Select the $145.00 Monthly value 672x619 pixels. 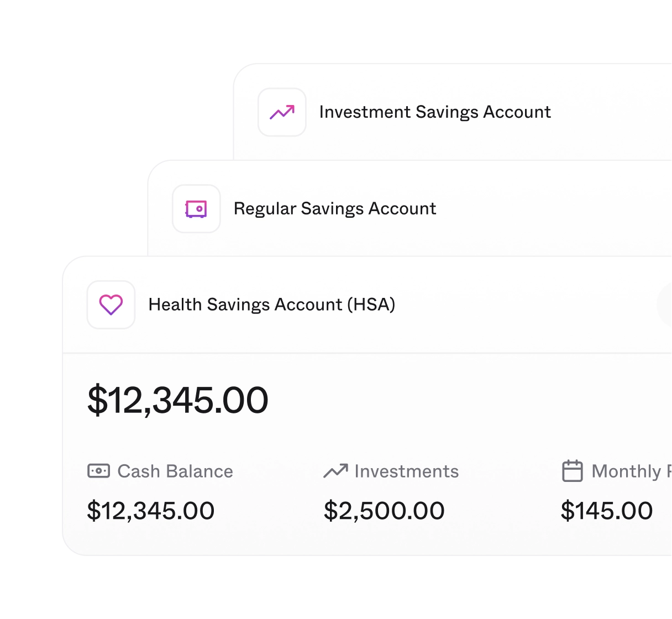pyautogui.click(x=607, y=510)
